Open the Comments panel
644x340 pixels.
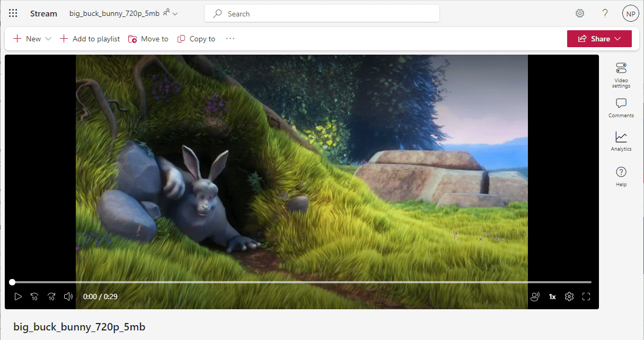coord(621,108)
